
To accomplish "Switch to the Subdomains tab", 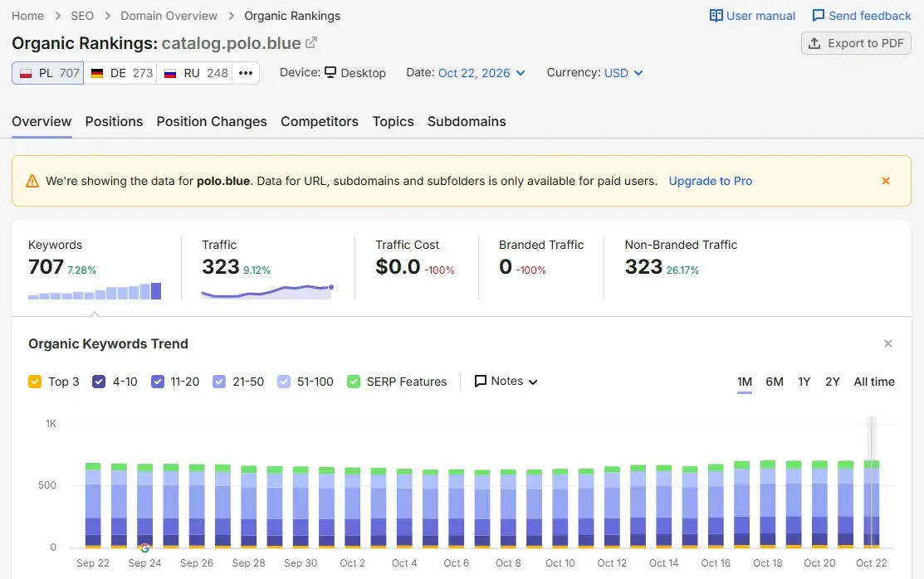I will pos(467,121).
